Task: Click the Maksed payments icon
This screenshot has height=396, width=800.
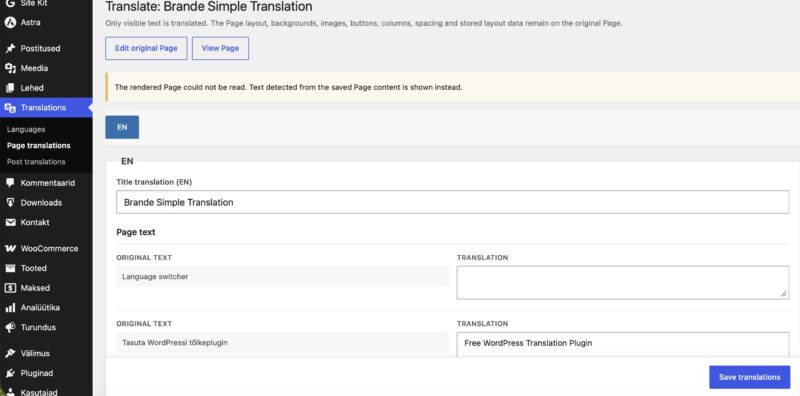Action: click(10, 288)
